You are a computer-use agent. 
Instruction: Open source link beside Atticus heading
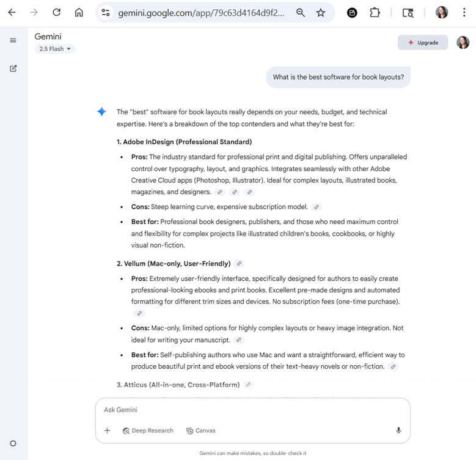point(248,385)
